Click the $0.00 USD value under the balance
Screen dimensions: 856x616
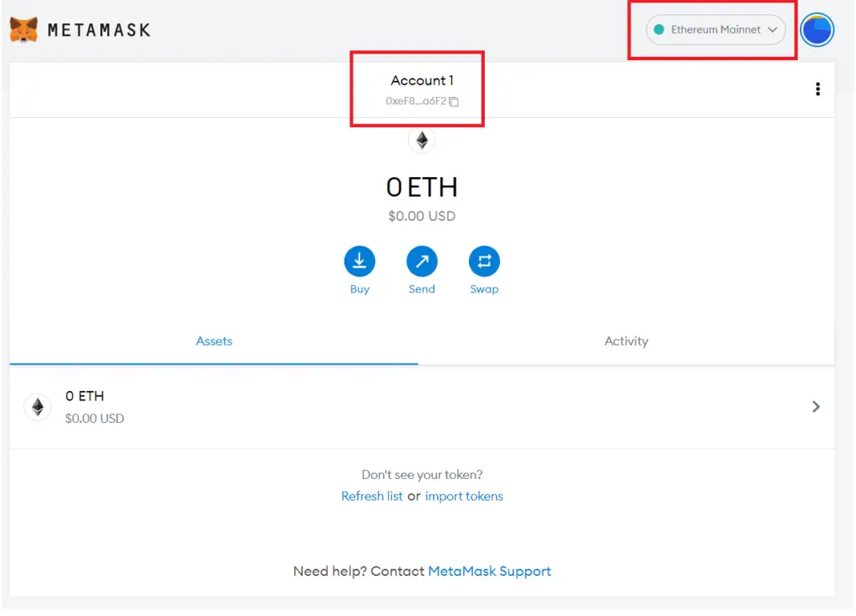(421, 216)
